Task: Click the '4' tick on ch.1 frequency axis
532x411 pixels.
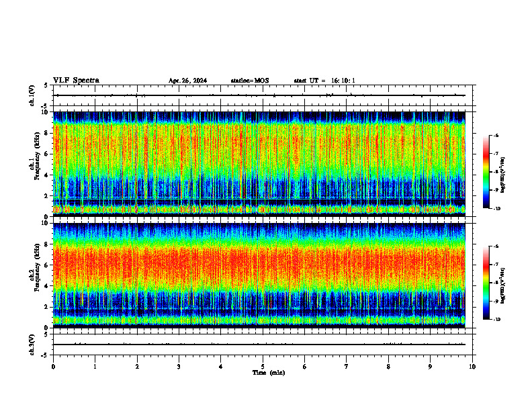Action: click(x=47, y=175)
